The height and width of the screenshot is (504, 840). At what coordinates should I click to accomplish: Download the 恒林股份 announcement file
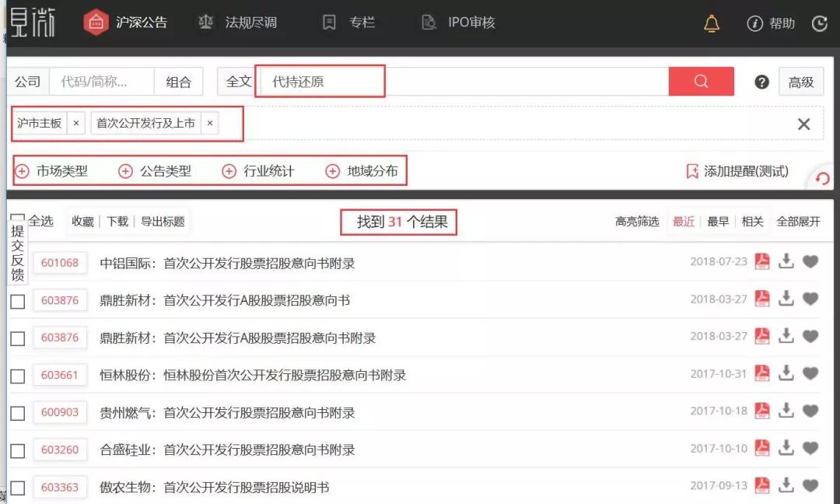coord(786,374)
